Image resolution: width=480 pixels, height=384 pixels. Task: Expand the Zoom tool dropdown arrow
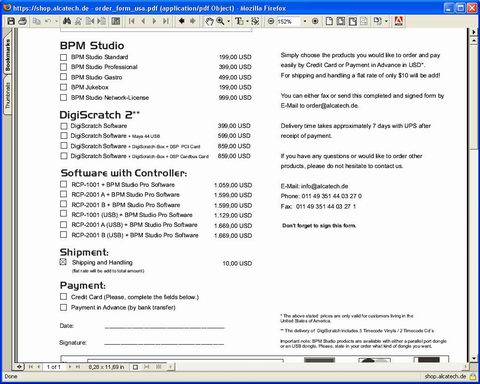tap(228, 21)
